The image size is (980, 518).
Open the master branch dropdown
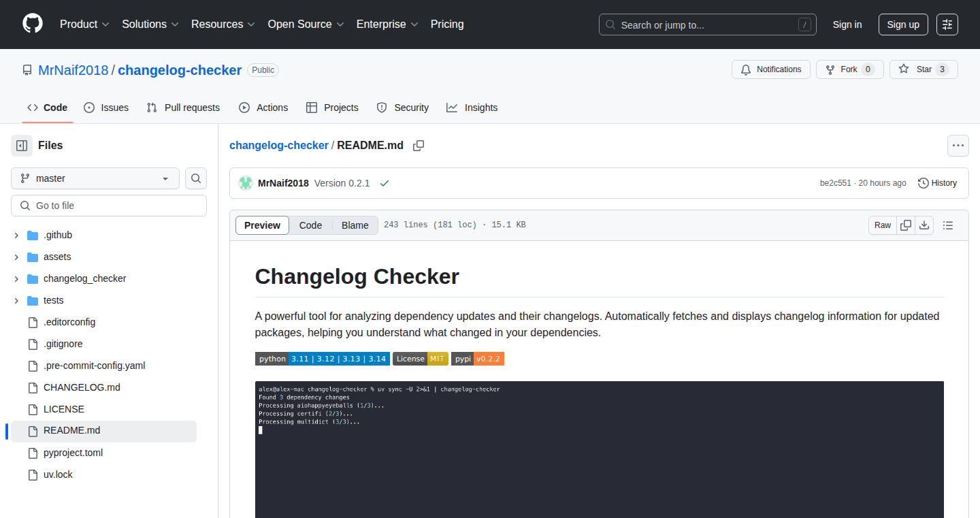(95, 178)
